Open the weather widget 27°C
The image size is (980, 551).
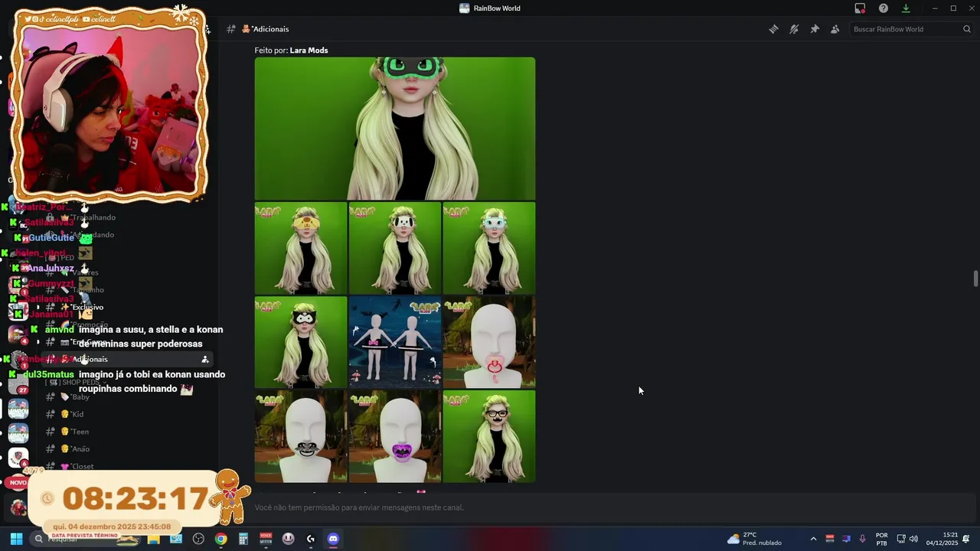coord(755,539)
